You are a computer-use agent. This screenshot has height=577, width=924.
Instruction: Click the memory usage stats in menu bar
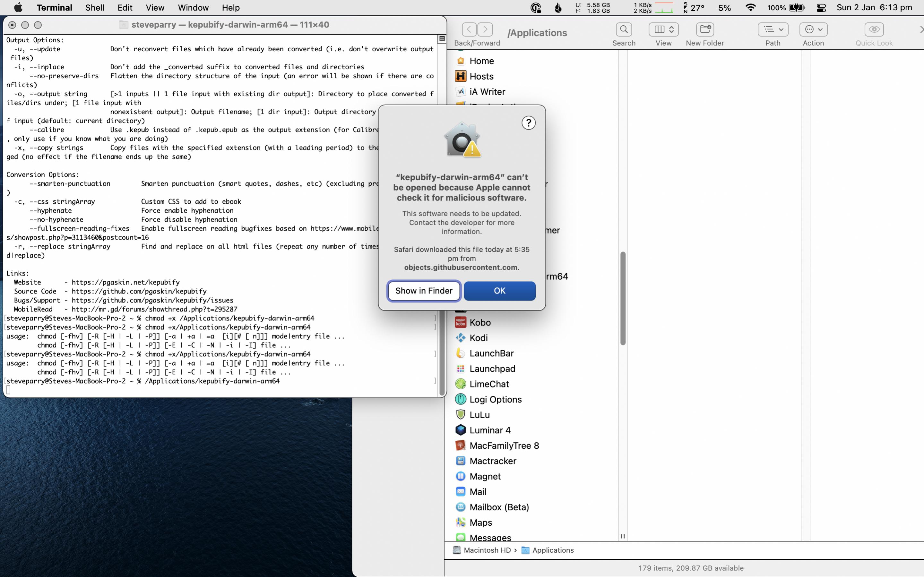[592, 8]
